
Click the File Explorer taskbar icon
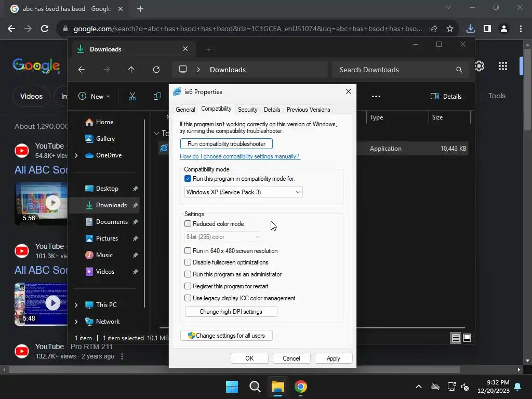pyautogui.click(x=277, y=387)
